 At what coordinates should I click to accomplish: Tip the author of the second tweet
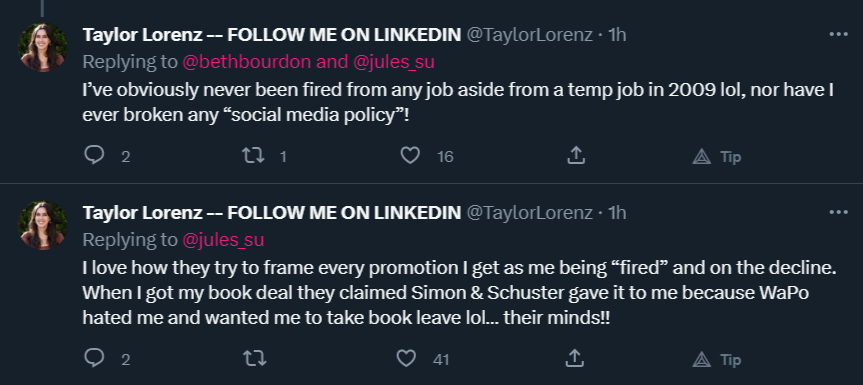[x=717, y=360]
